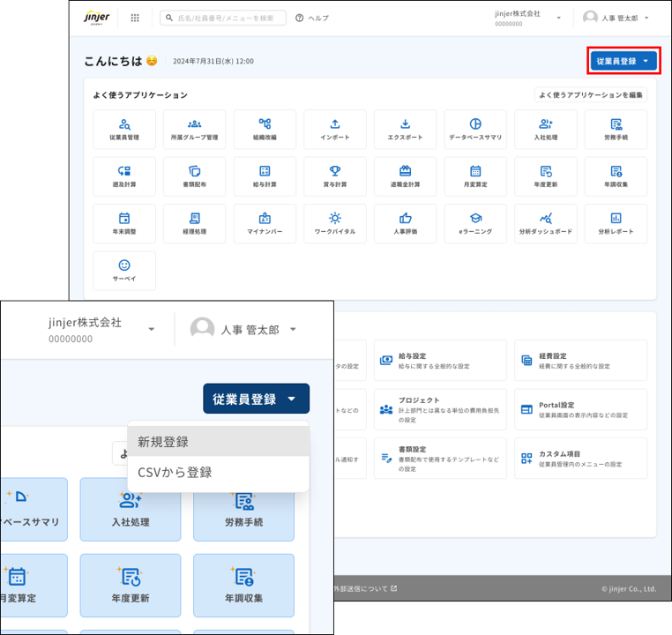Focus the 氏名/社員番号 search field
The image size is (672, 635).
[223, 18]
